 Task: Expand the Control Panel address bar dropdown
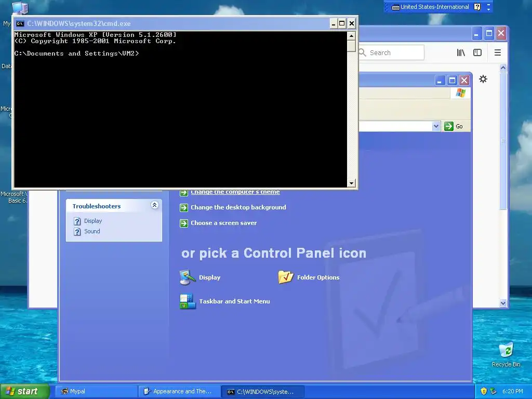tap(436, 126)
